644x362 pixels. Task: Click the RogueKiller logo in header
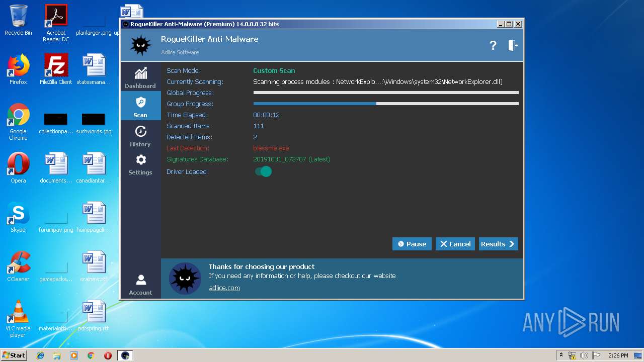pyautogui.click(x=141, y=45)
